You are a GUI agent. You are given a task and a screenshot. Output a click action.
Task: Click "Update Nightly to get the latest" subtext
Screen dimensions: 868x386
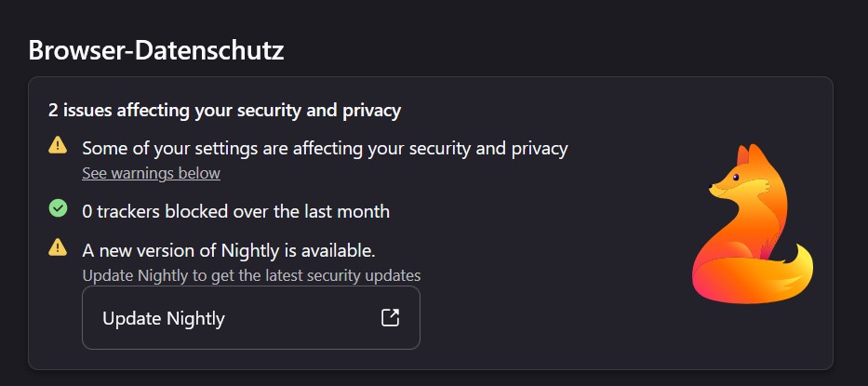tap(251, 275)
